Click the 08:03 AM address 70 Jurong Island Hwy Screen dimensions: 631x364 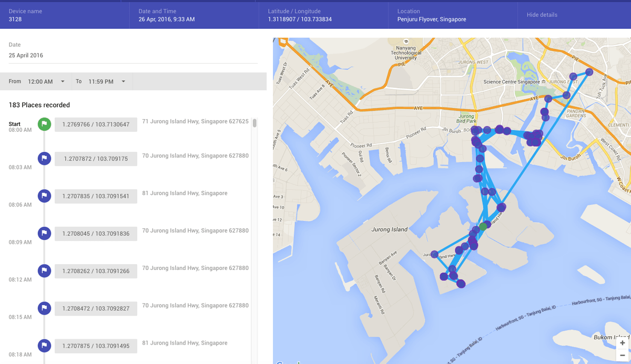[x=195, y=155]
